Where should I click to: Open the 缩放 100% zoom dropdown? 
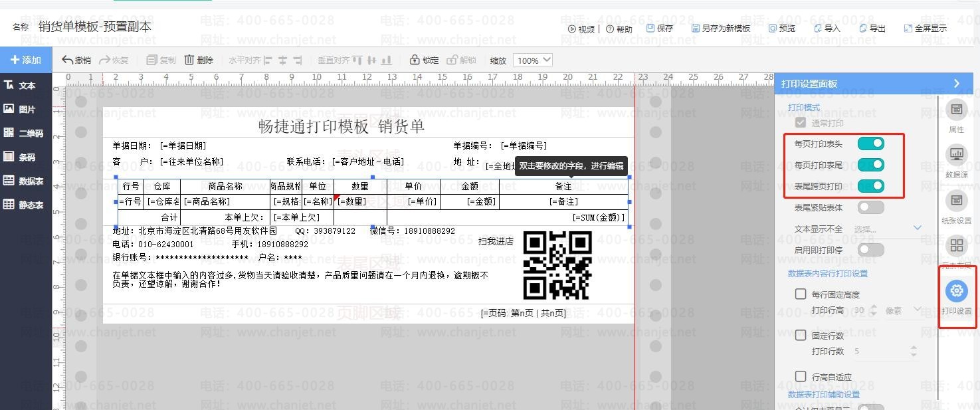[x=534, y=60]
